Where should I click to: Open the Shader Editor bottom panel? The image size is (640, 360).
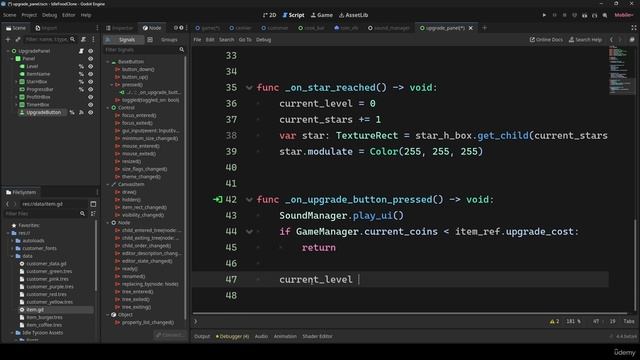pos(317,336)
